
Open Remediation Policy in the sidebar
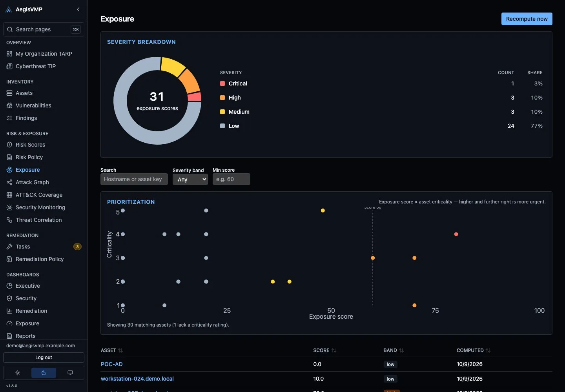[44, 259]
